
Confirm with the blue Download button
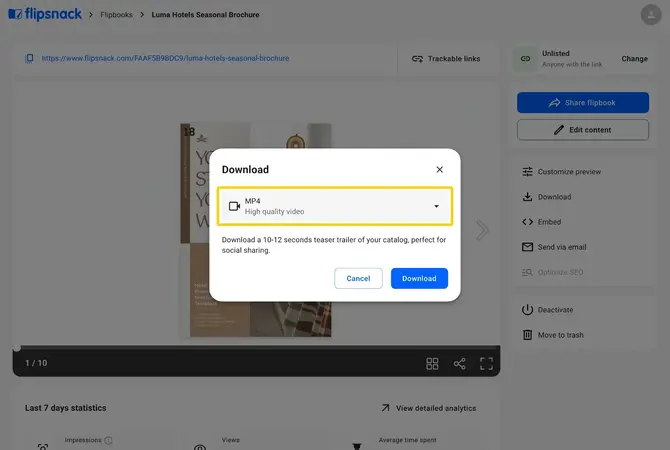coord(419,279)
